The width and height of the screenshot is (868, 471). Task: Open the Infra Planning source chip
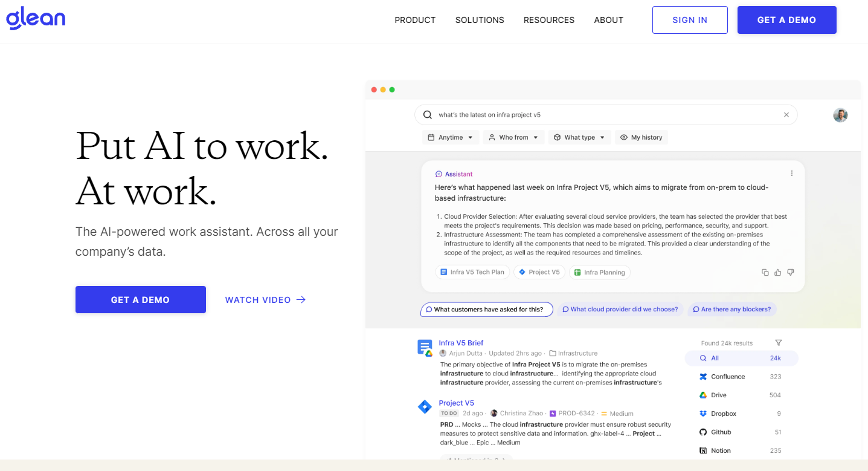pos(600,272)
